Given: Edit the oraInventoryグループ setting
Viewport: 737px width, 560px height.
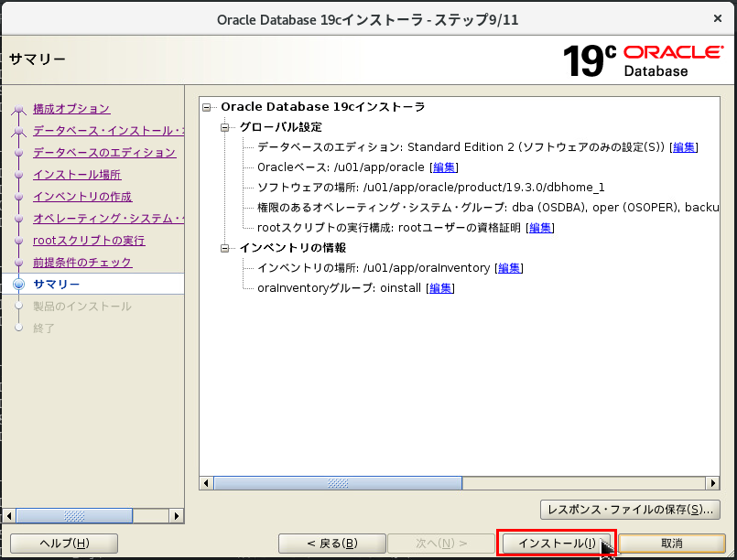Looking at the screenshot, I should pyautogui.click(x=439, y=287).
